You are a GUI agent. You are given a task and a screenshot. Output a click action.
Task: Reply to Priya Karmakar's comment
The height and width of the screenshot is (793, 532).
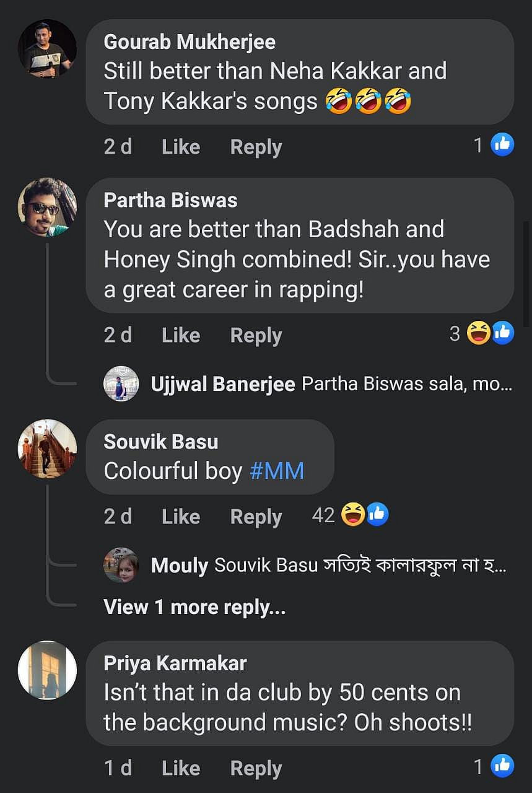pos(256,769)
